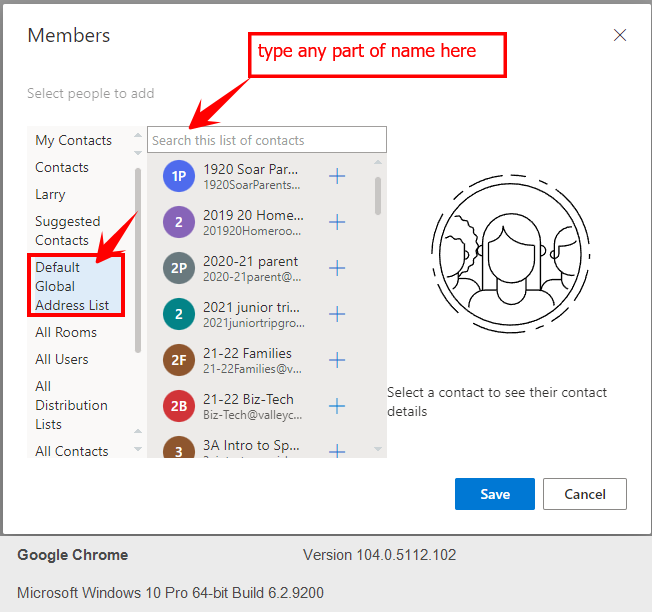Add 2019 20 Homeroom with plus icon
Viewport: 652px width, 612px height.
(337, 222)
